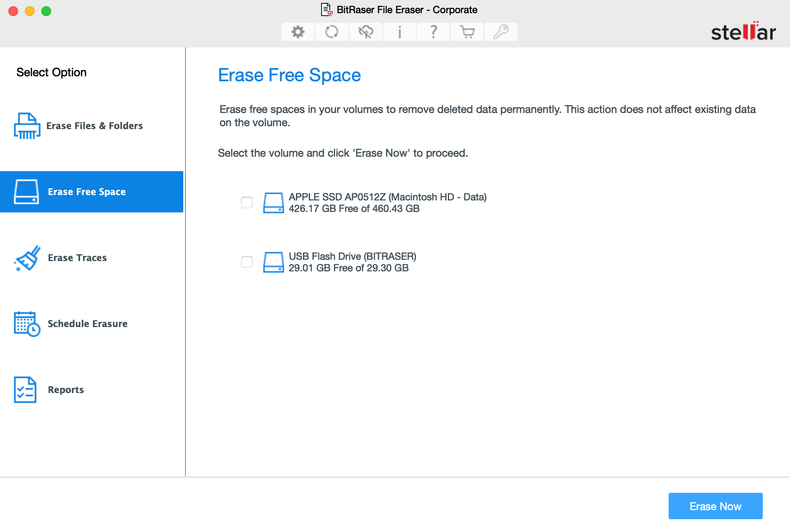
Task: Click the USB Flash Drive icon
Action: pyautogui.click(x=273, y=262)
